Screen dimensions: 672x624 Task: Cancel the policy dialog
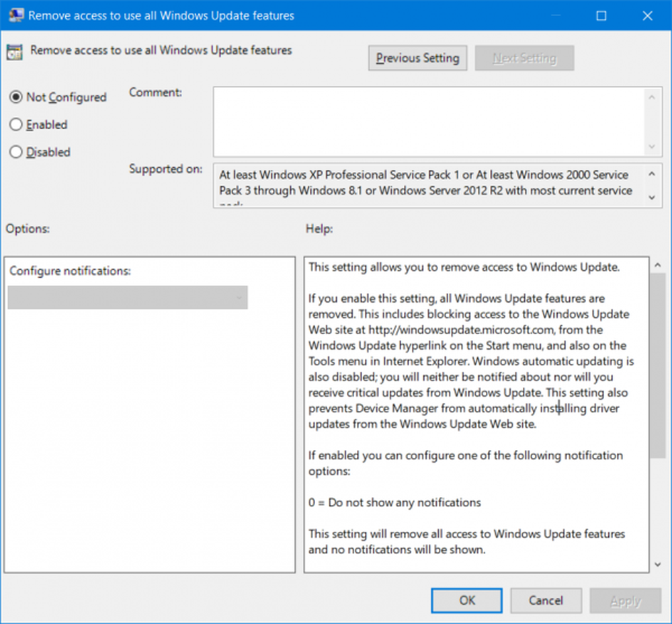546,601
